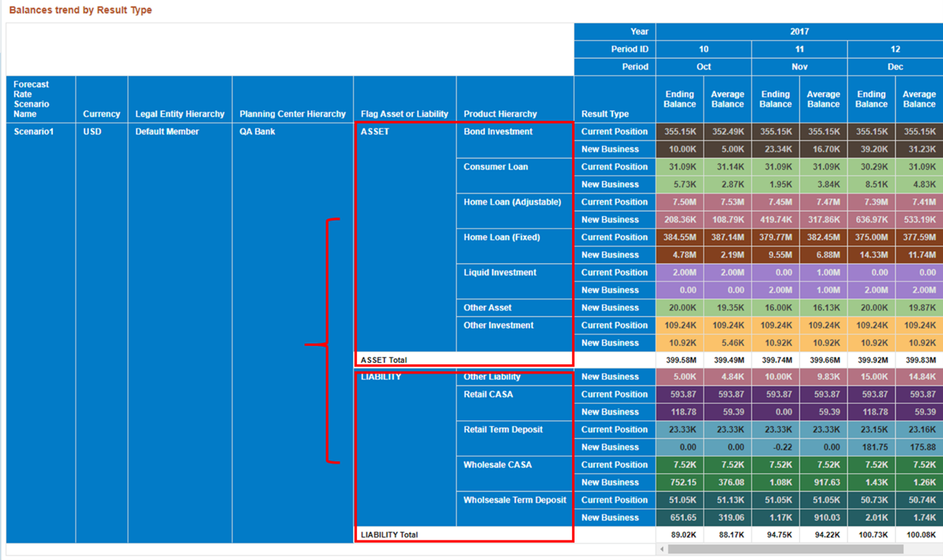The height and width of the screenshot is (560, 943).
Task: Click 'Ending Balance' header under Oct
Action: (680, 99)
